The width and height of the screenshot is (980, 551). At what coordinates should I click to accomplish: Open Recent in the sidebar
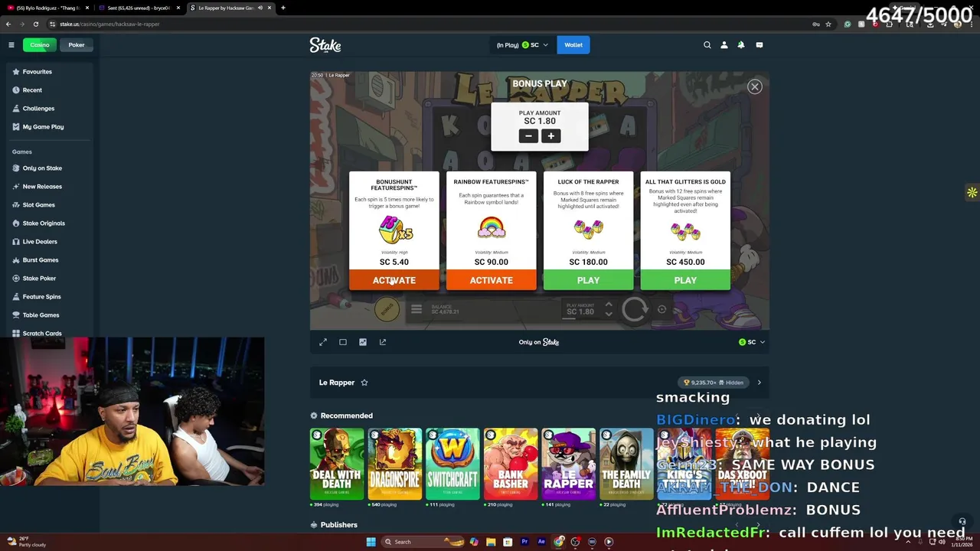[32, 90]
